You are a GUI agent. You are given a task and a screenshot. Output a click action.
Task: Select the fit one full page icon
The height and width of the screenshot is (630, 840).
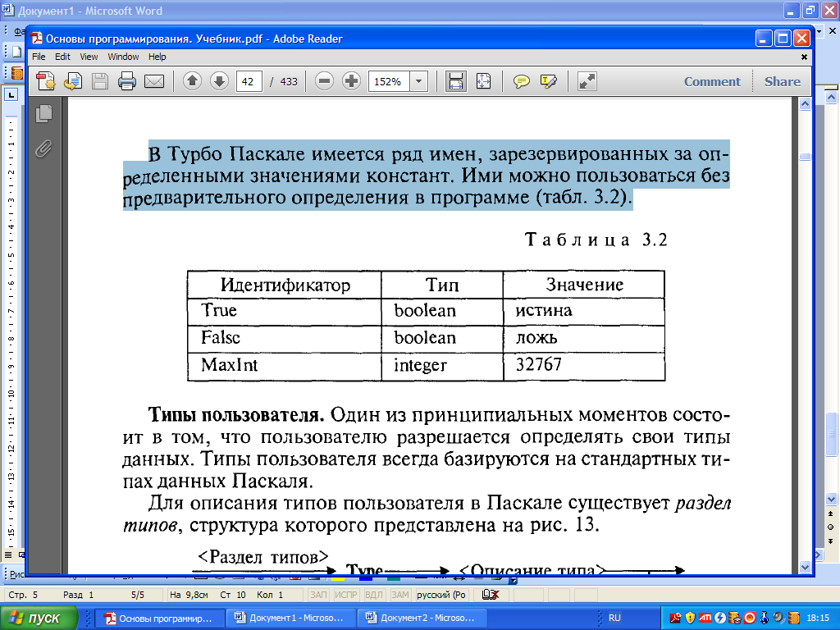click(483, 81)
